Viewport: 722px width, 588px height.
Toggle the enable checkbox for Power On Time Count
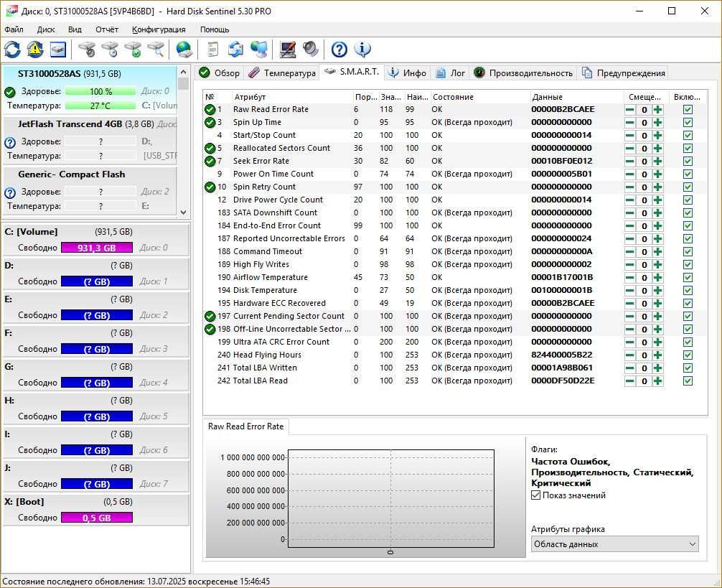688,174
